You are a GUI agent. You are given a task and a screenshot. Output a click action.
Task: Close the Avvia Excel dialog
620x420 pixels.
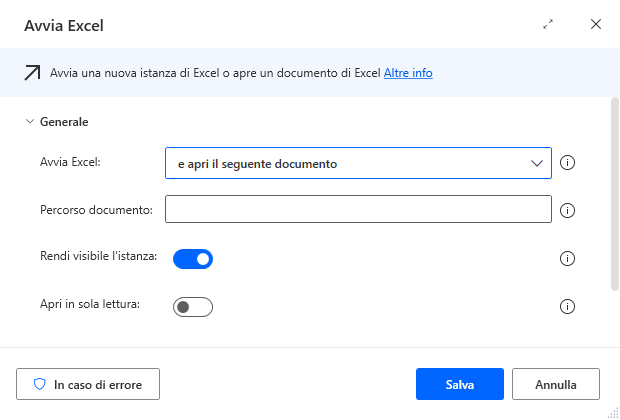click(x=596, y=25)
